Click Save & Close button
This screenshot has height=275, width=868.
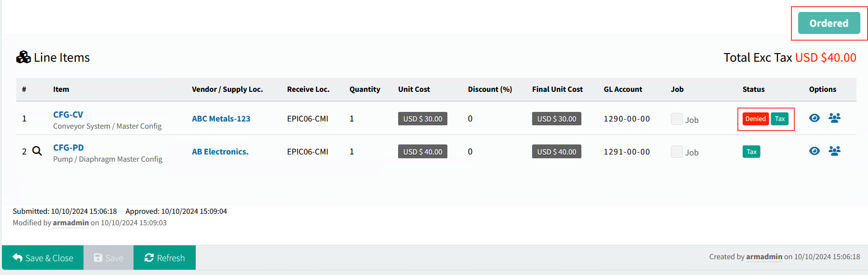coord(43,258)
